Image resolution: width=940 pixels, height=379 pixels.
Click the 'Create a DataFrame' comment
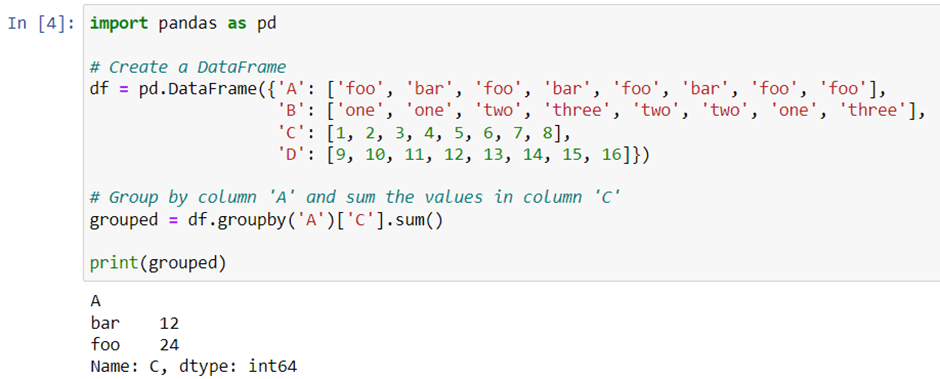(x=188, y=67)
